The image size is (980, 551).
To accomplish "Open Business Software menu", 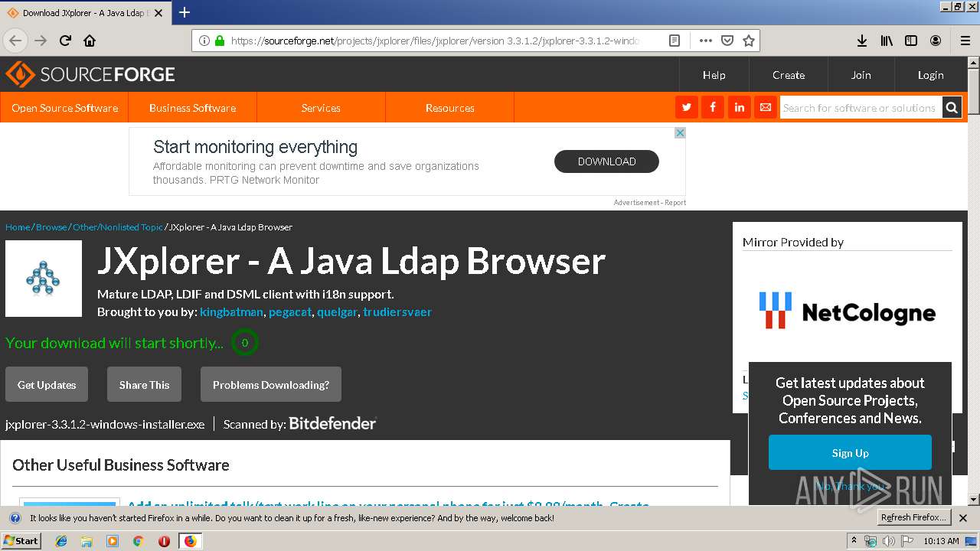I will coord(192,108).
